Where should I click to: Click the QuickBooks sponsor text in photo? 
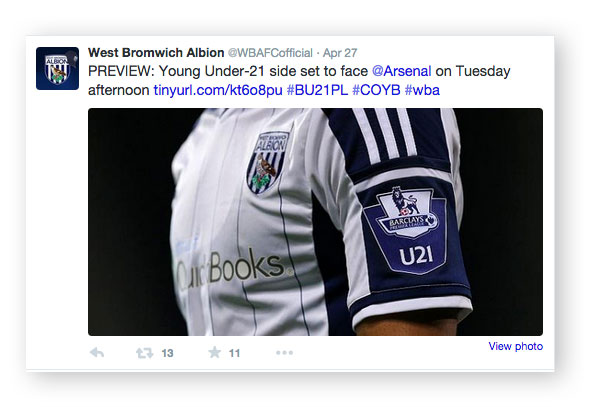point(233,270)
